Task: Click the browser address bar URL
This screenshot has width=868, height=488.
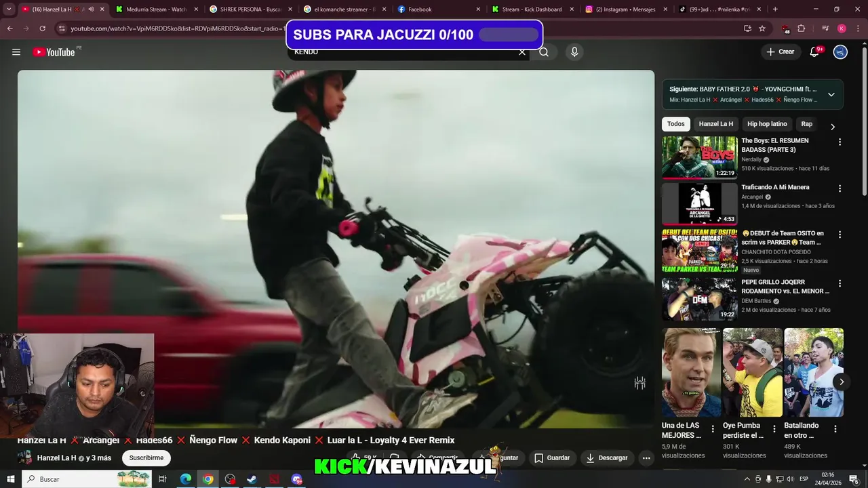Action: tap(176, 28)
